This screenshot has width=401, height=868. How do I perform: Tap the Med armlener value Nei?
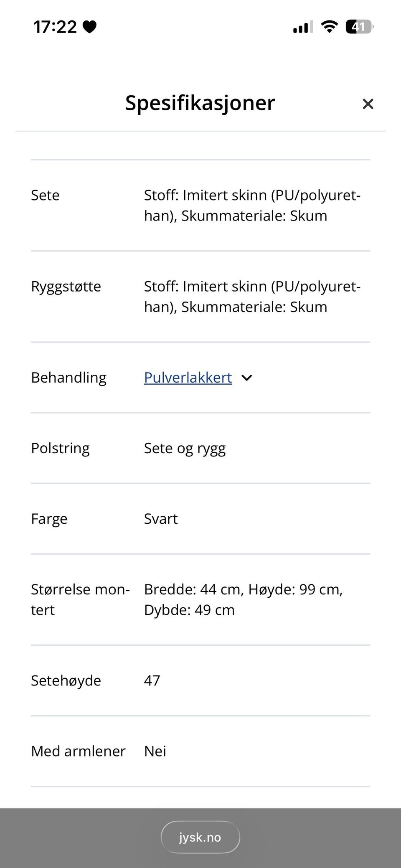click(155, 751)
